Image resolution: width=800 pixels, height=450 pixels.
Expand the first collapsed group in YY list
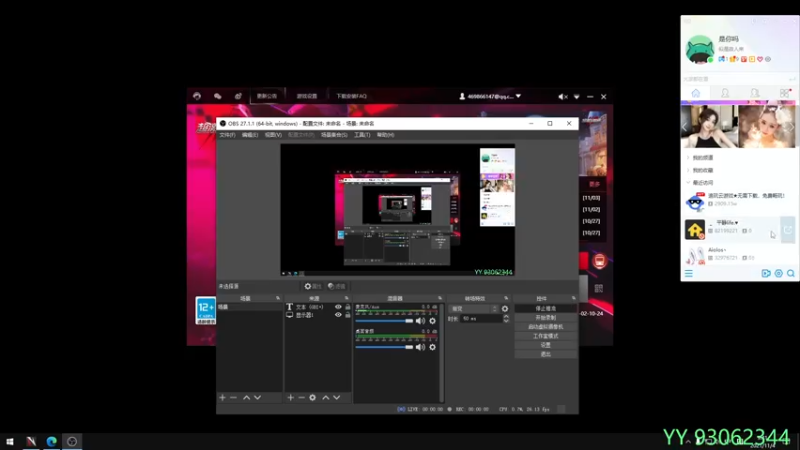(x=688, y=158)
